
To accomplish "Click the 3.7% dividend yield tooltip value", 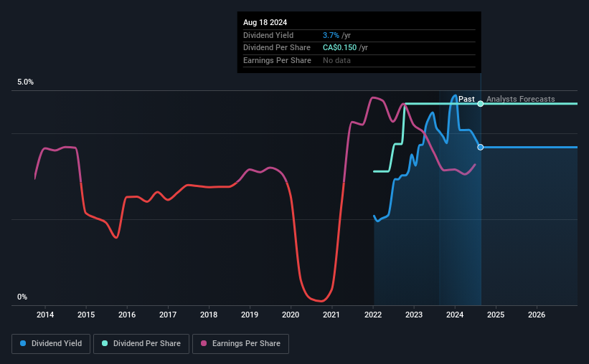I will click(331, 35).
